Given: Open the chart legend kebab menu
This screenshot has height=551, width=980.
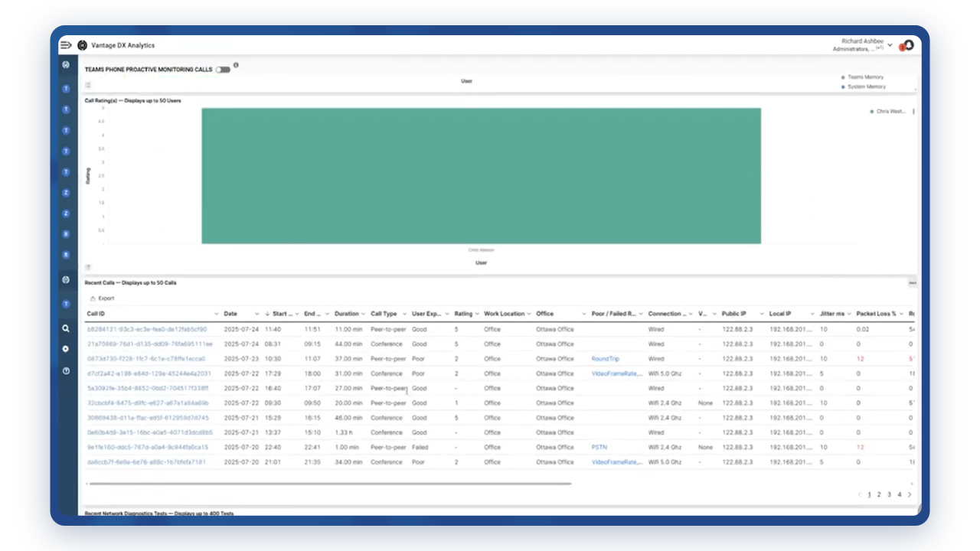Looking at the screenshot, I should (913, 112).
